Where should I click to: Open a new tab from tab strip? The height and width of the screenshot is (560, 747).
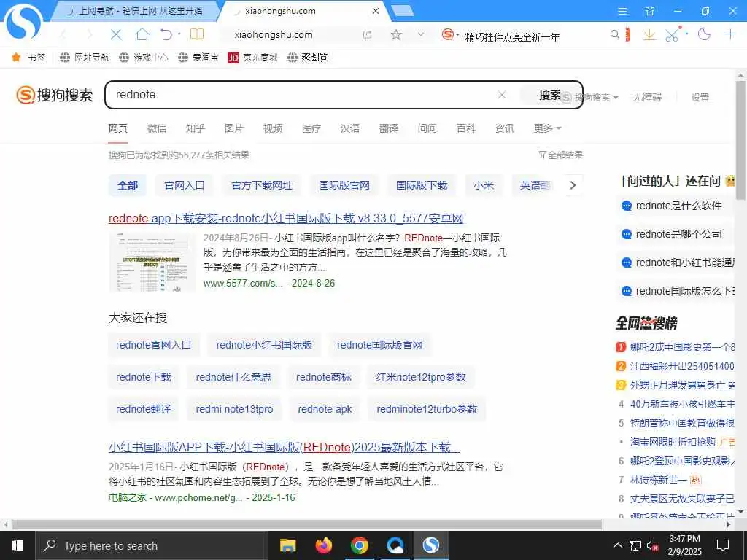[403, 11]
